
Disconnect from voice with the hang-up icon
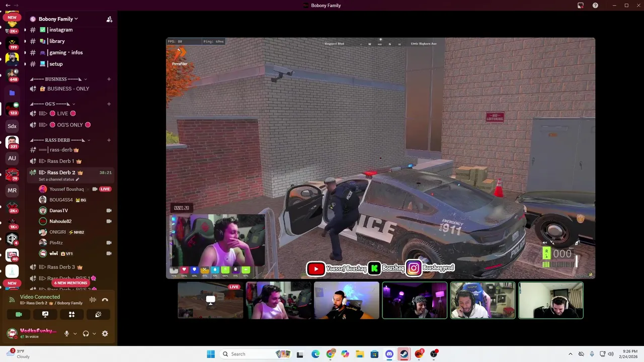[105, 300]
